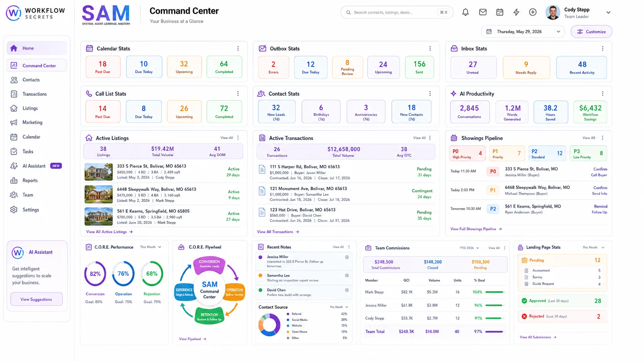This screenshot has height=362, width=644.
Task: Open Contact Stats three-dot menu
Action: (x=430, y=93)
